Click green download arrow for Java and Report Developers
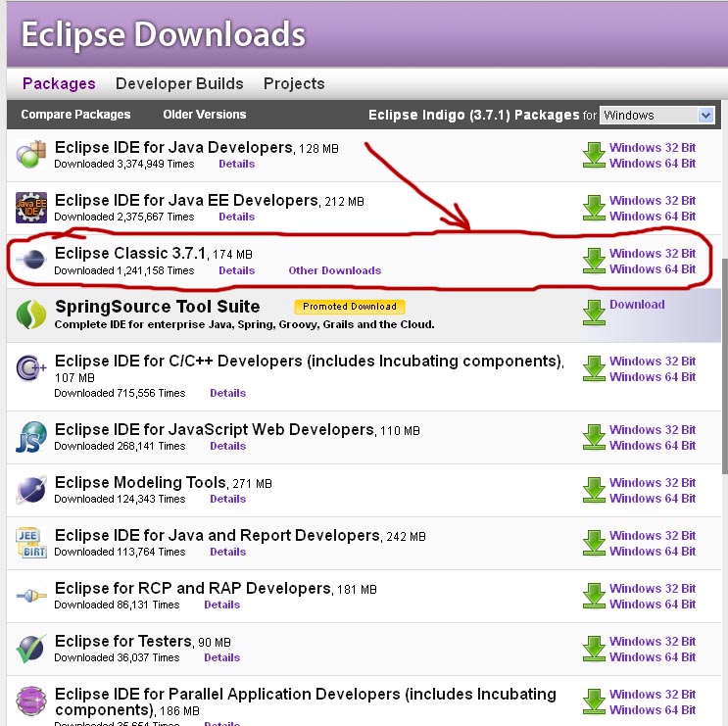The image size is (728, 726). pyautogui.click(x=594, y=543)
